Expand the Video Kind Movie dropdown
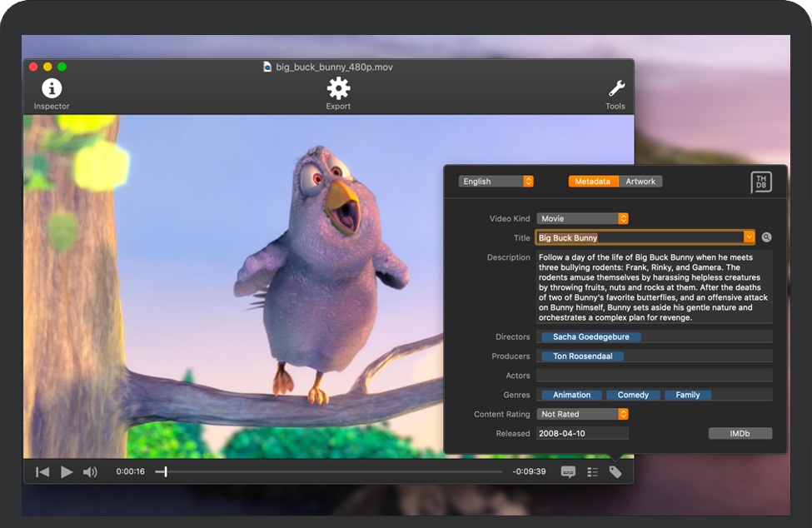Viewport: 812px width, 528px height. click(582, 219)
